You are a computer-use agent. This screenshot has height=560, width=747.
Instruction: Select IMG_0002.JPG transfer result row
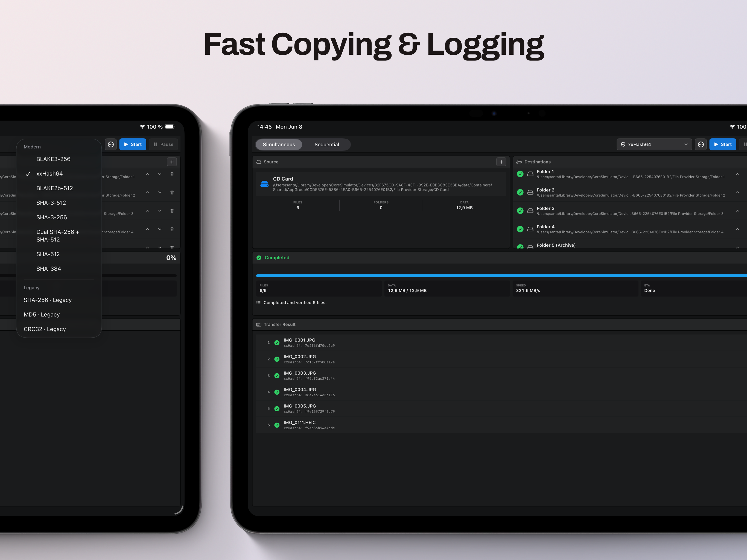pyautogui.click(x=501, y=359)
